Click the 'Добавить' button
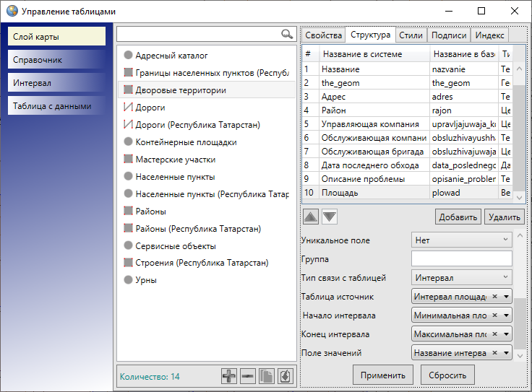 pos(458,217)
